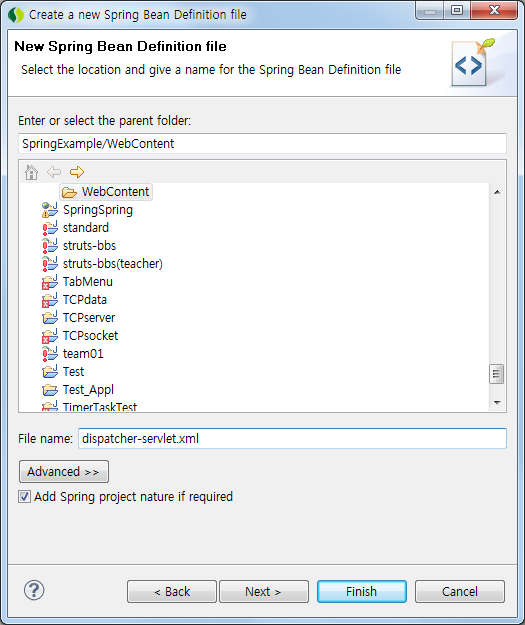The image size is (525, 625).
Task: Click the parent folder path field
Action: 262,143
